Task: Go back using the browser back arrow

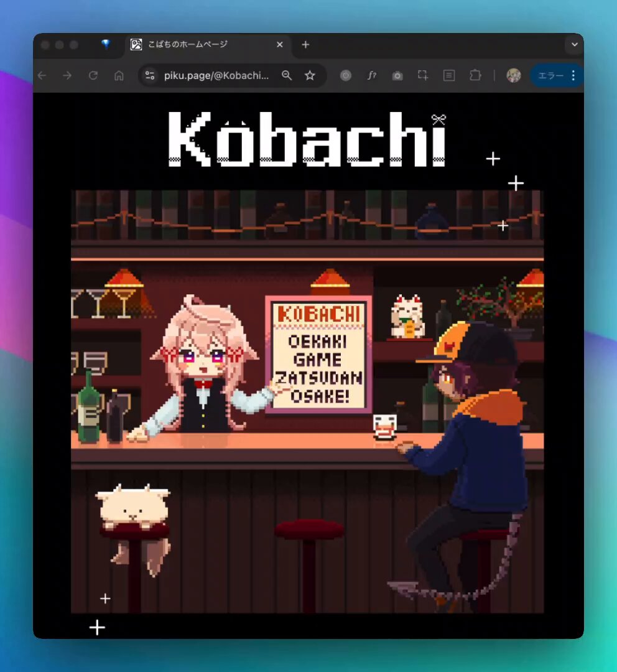Action: (42, 76)
